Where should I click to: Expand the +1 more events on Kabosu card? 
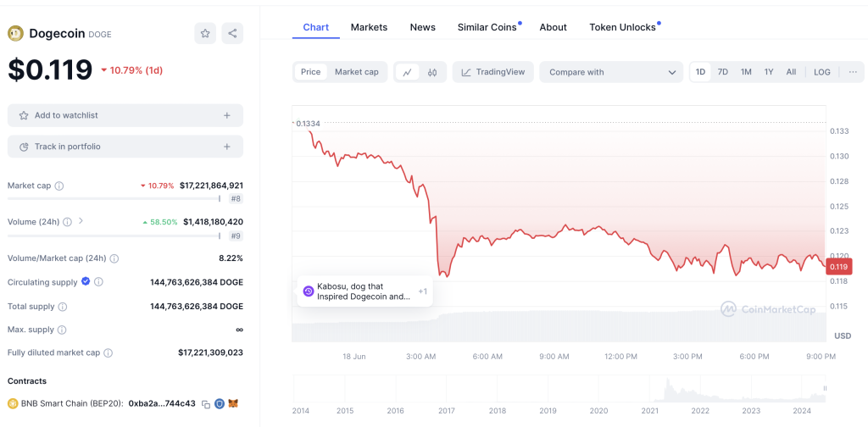(x=422, y=291)
